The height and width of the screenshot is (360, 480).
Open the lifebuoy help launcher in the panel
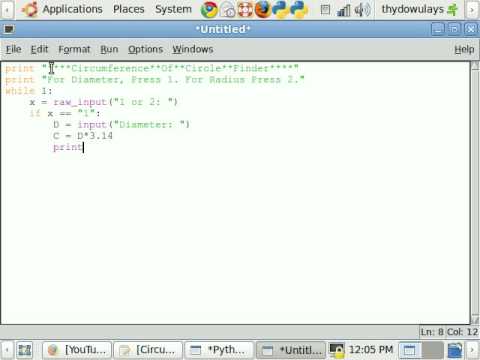tap(245, 10)
